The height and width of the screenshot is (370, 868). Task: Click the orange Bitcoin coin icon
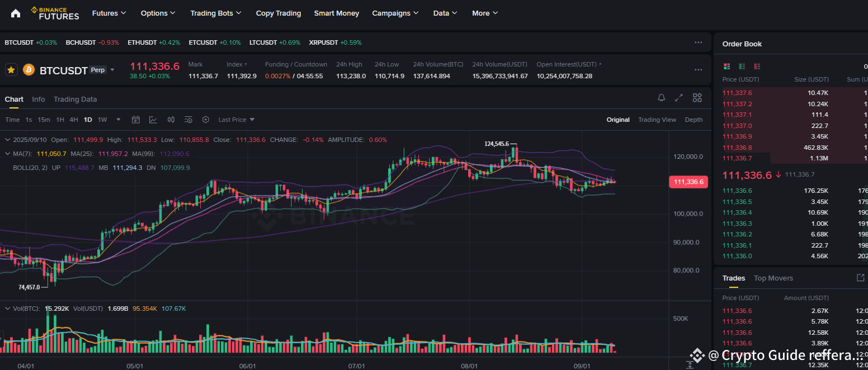(x=29, y=70)
